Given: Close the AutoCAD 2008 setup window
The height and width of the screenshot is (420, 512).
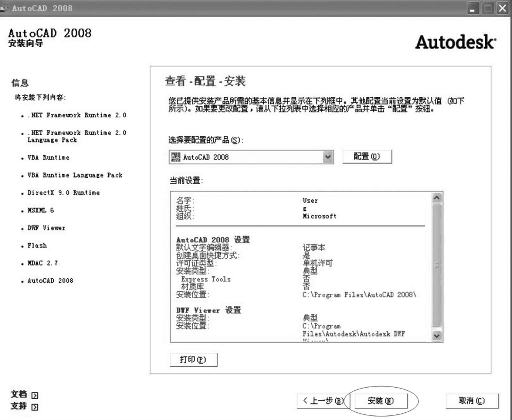Looking at the screenshot, I should pyautogui.click(x=502, y=8).
